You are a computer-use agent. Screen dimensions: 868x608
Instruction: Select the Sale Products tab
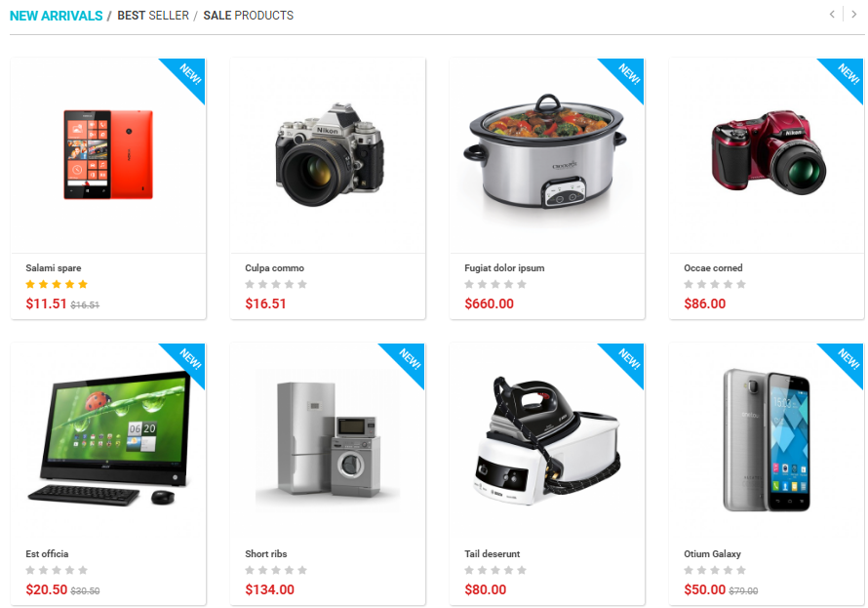248,16
